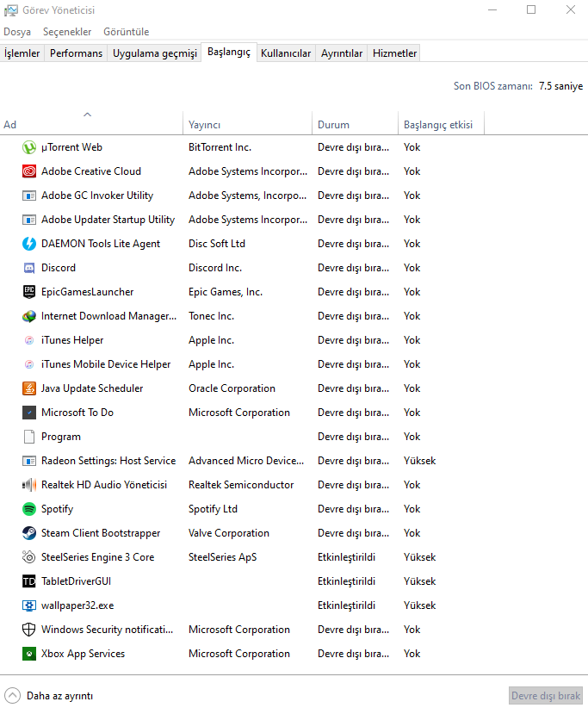
Task: Click Etkinleştirildi status in the TabletDriverGUI row
Action: pyautogui.click(x=346, y=581)
